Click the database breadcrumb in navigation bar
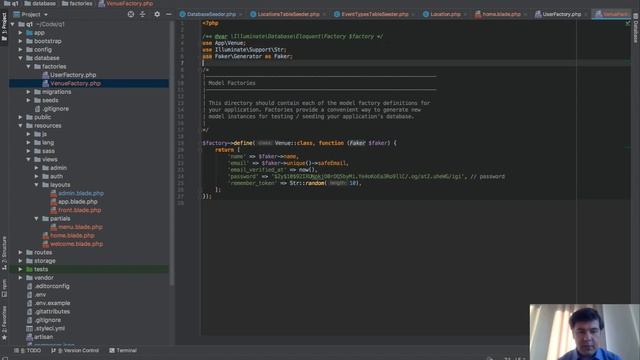Viewport: 640px width, 360px height. [x=40, y=4]
